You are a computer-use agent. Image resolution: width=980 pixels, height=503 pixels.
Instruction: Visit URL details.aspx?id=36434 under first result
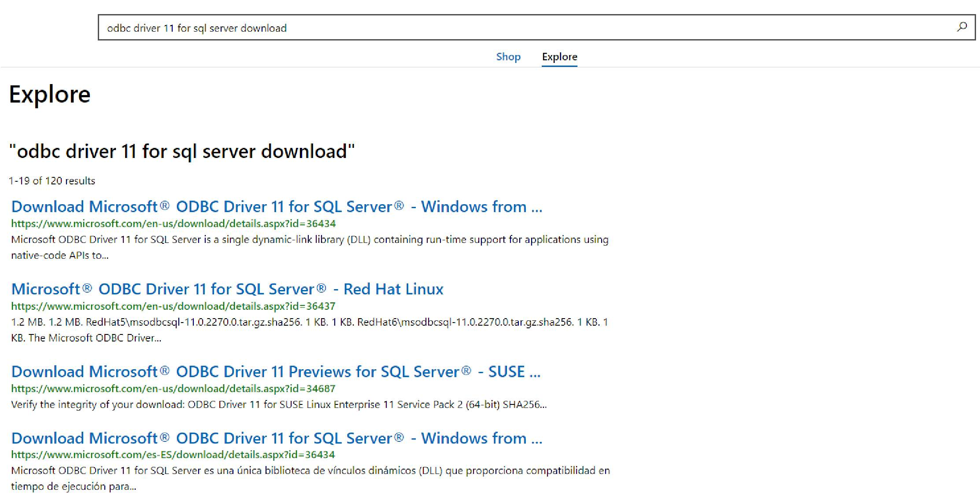point(174,224)
